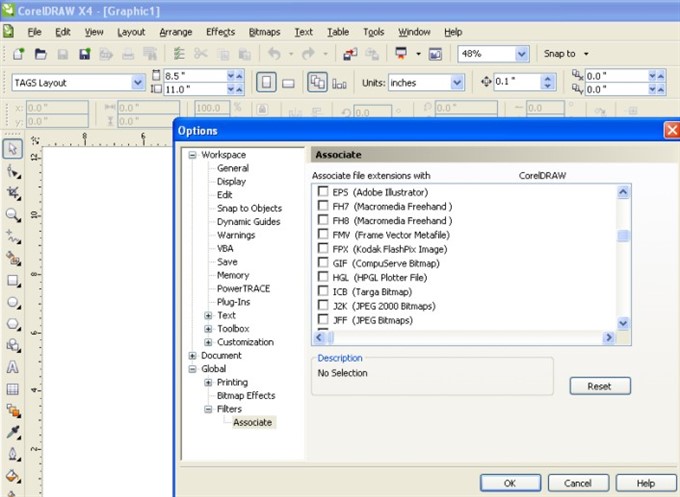Collapse the Workspace tree node
Viewport: 680px width, 497px height.
192,155
